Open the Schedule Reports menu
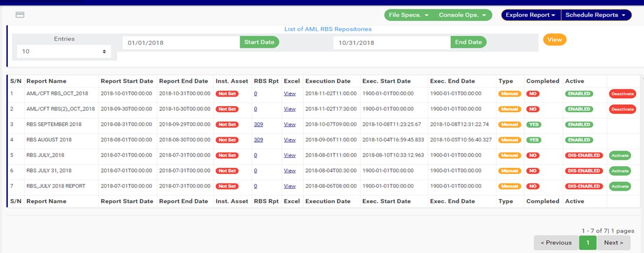 [x=595, y=15]
